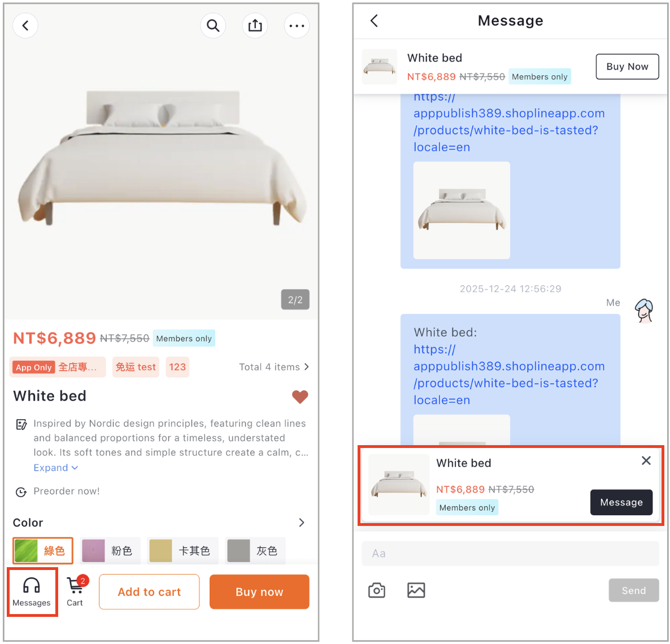Open Messages headset icon
This screenshot has width=670, height=644.
[32, 591]
